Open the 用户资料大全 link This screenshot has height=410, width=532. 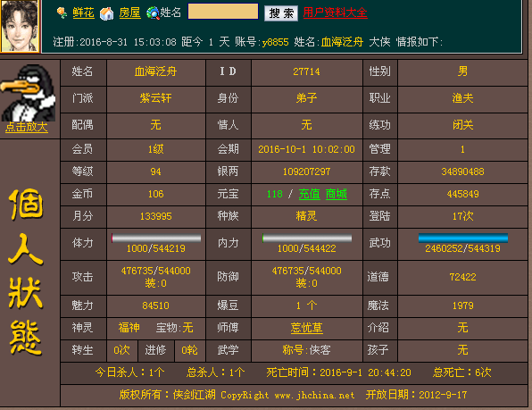(x=335, y=13)
